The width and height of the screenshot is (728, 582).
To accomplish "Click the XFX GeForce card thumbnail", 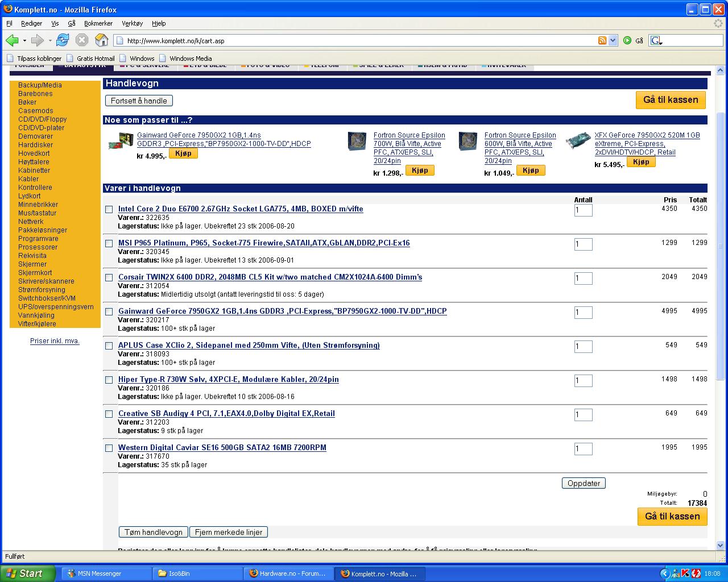I will pos(578,140).
